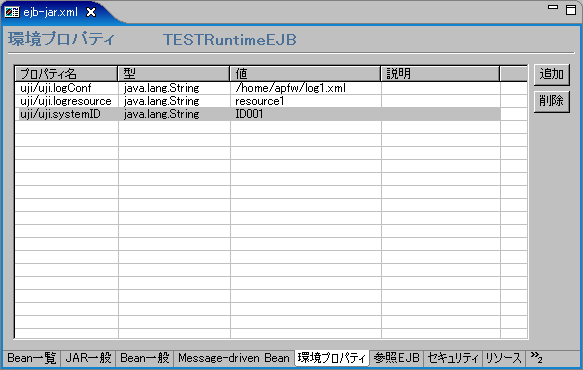Switch to the Bean一覧 tab
The width and height of the screenshot is (583, 370).
tap(32, 358)
